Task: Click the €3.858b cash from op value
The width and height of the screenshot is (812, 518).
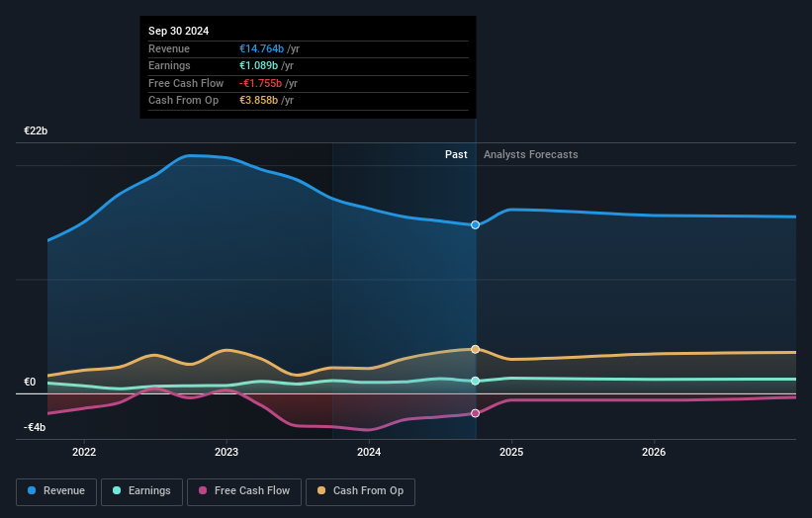Action: coord(258,101)
